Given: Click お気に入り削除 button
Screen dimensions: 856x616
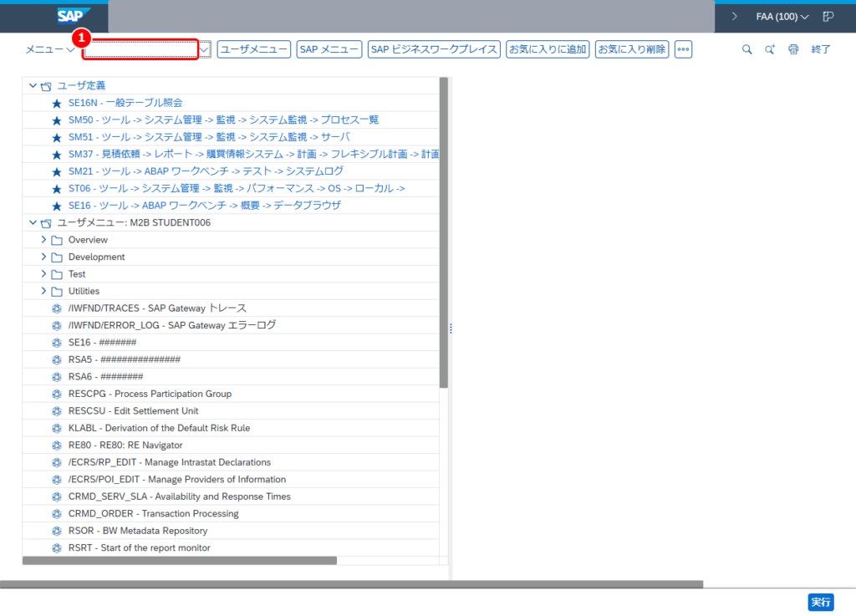Looking at the screenshot, I should click(x=632, y=49).
